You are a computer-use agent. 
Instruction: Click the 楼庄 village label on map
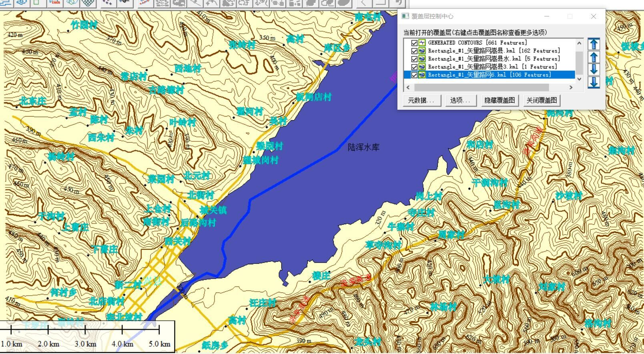(x=321, y=276)
